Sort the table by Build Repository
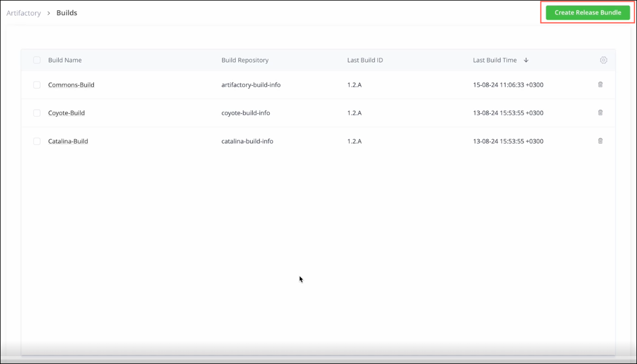 [x=245, y=60]
